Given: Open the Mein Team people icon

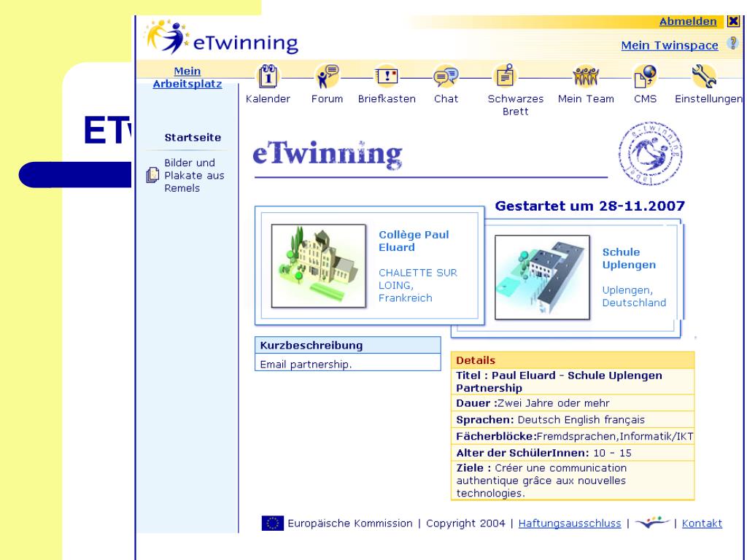Looking at the screenshot, I should click(x=586, y=76).
